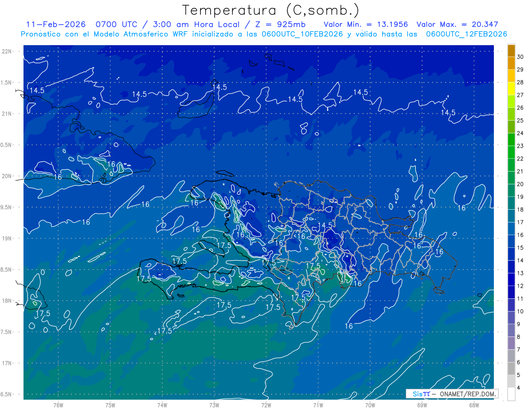Click the colorbar label '25'
532x411 pixels.
click(x=520, y=120)
